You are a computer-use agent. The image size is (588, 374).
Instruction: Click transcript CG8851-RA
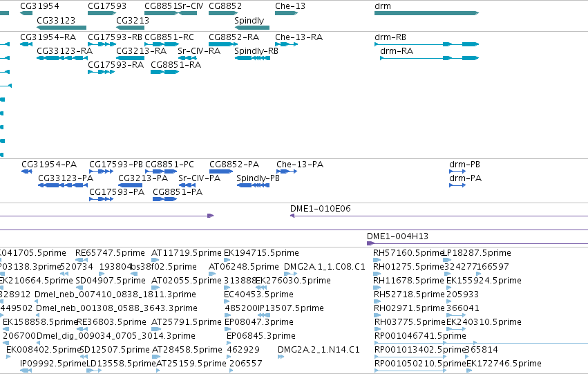[x=165, y=72]
